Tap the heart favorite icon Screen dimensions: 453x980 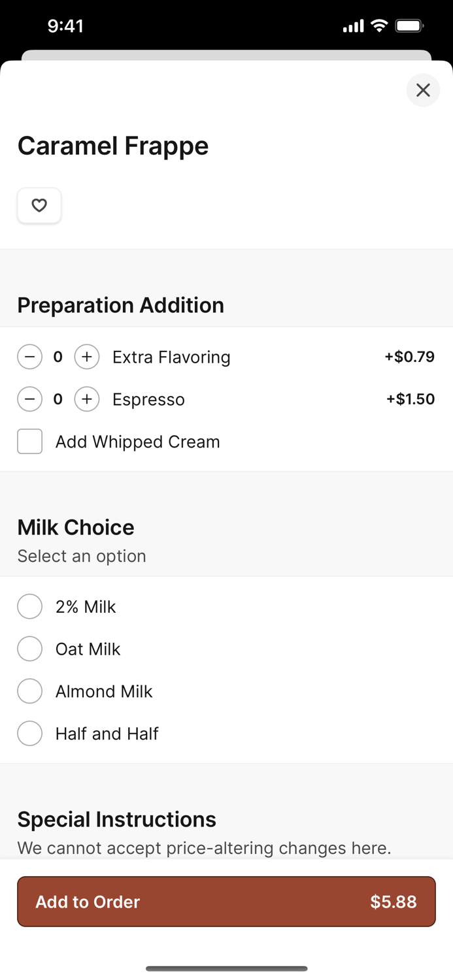[x=39, y=206]
